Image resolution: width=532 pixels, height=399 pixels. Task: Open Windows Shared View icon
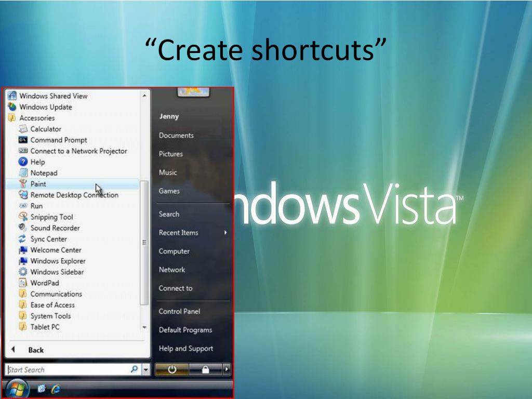tap(12, 96)
